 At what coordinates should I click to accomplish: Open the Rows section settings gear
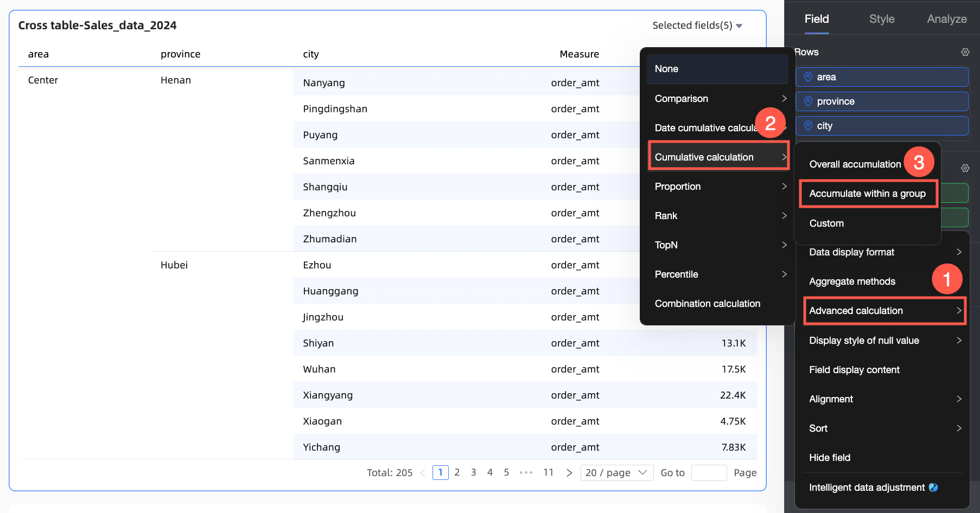[x=965, y=52]
